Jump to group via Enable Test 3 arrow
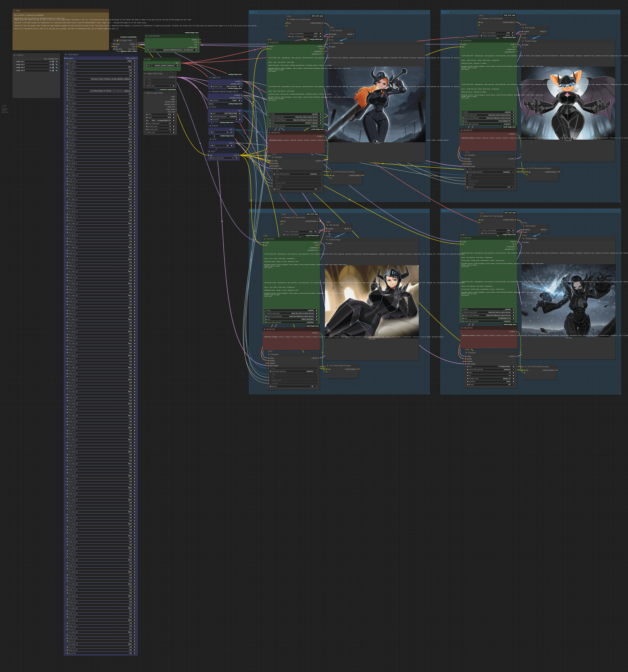 click(x=57, y=68)
